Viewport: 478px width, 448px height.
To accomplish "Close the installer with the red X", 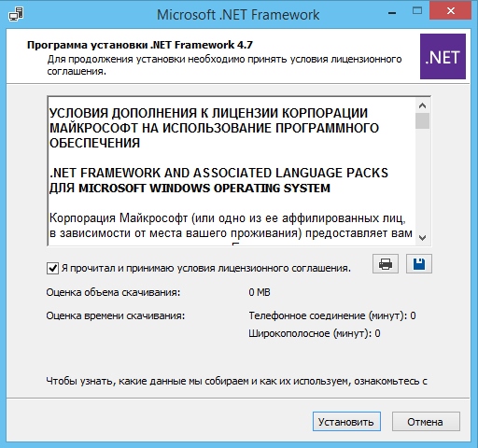I will coord(450,11).
